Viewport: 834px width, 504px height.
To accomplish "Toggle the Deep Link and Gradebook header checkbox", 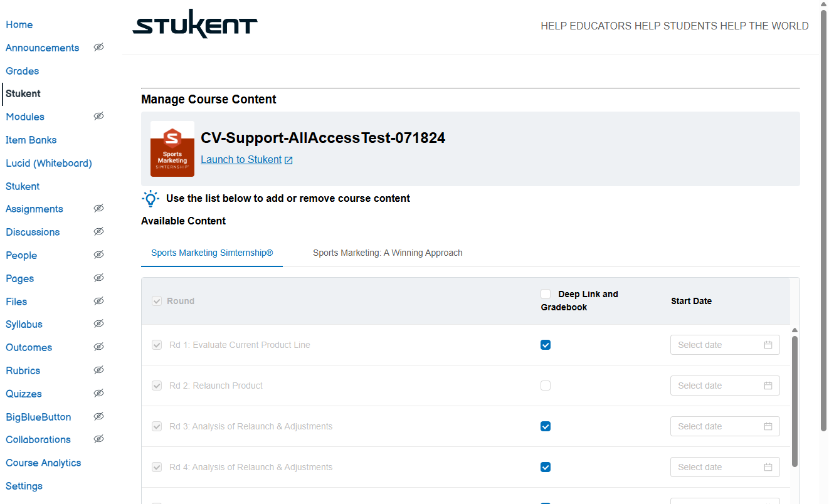I will point(546,294).
